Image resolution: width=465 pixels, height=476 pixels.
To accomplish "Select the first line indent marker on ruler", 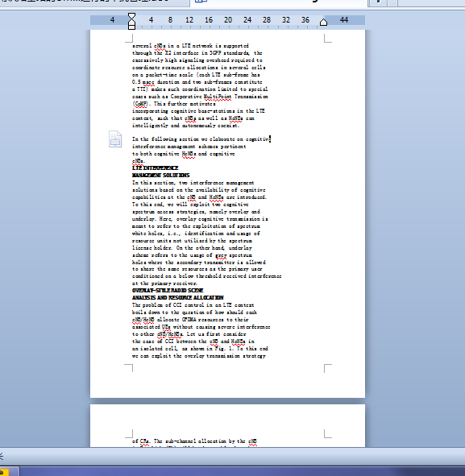I will click(131, 16).
